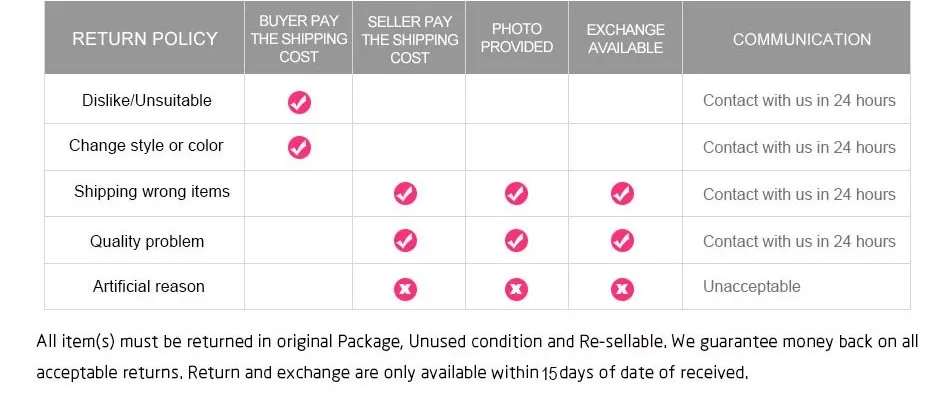Image resolution: width=950 pixels, height=404 pixels.
Task: Click Artificial reason exchange available X icon
Action: 622,289
